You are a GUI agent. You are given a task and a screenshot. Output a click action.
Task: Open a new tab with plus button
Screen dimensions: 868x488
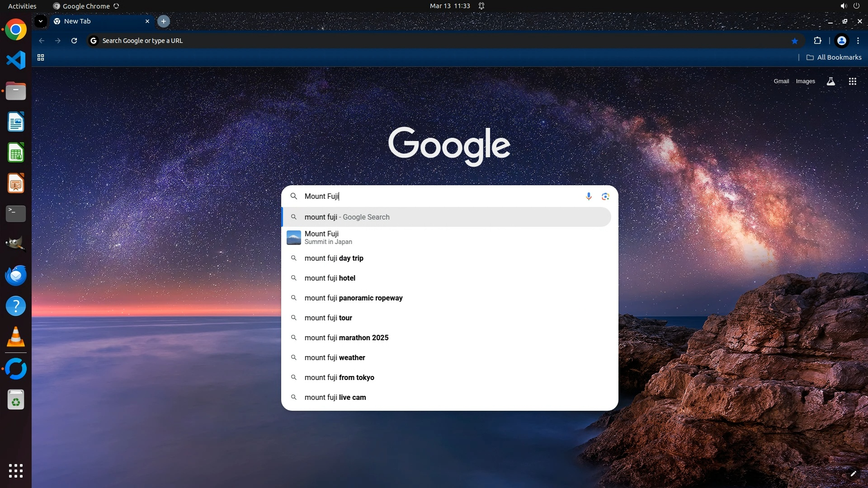click(164, 21)
